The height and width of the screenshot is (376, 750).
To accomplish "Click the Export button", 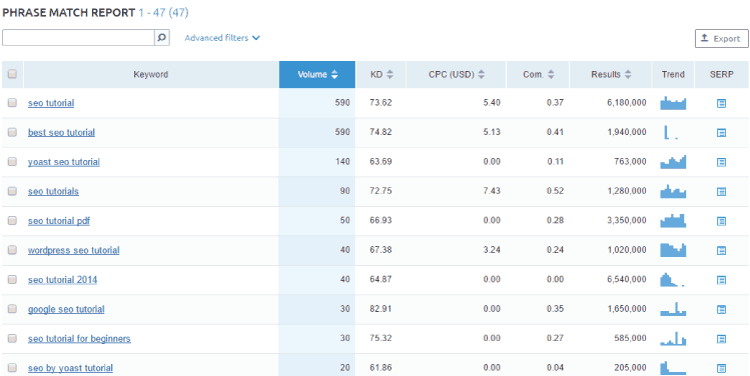I will [x=721, y=39].
